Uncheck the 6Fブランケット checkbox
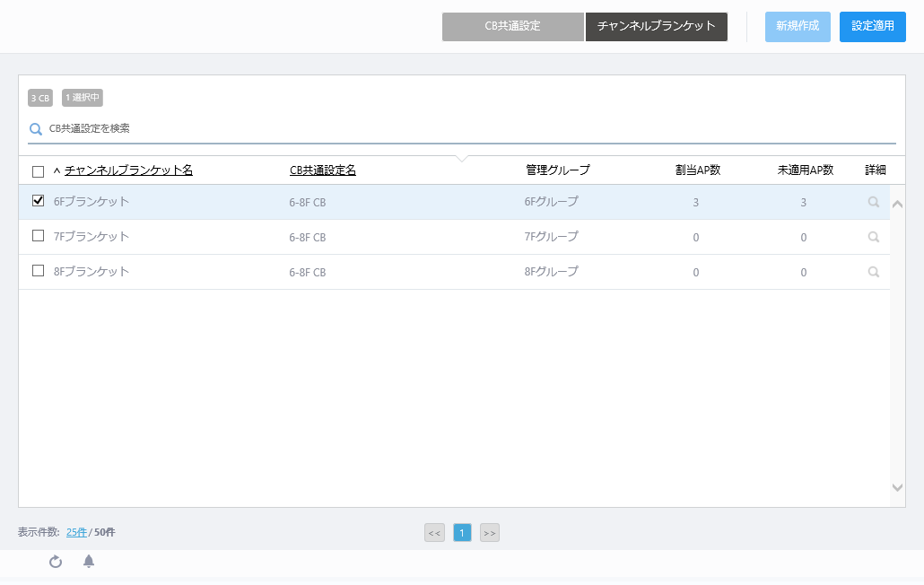This screenshot has width=924, height=585. (x=39, y=201)
